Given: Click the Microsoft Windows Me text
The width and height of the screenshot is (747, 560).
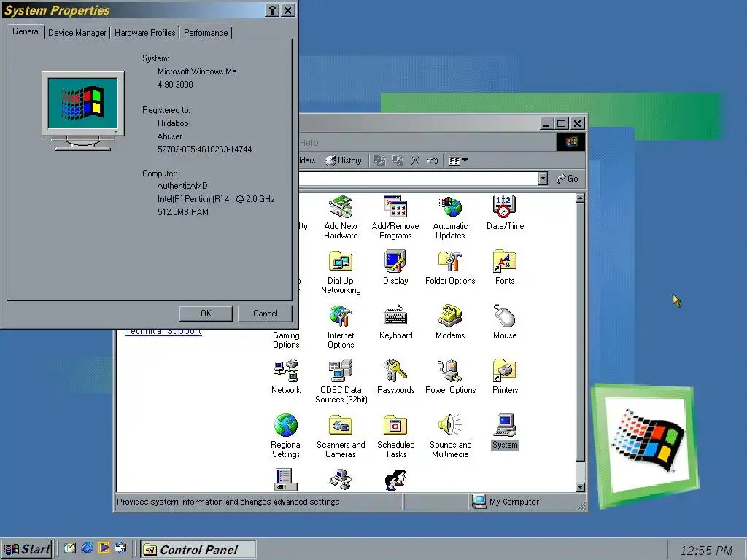Looking at the screenshot, I should coord(197,71).
